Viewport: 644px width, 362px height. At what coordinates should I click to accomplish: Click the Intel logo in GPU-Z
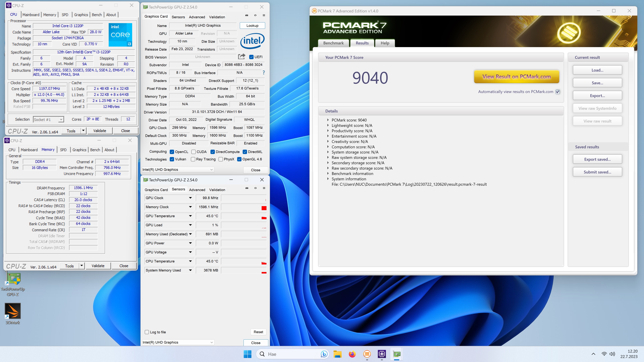click(252, 41)
